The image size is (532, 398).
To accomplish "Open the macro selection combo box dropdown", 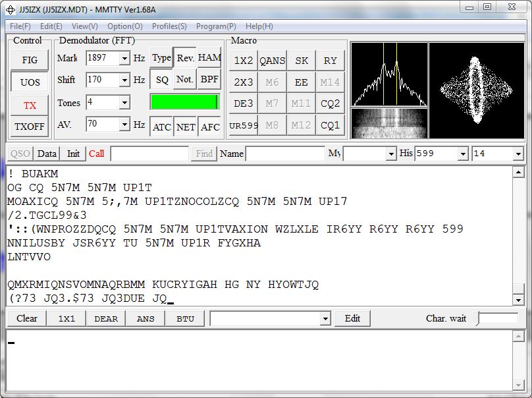I will [325, 318].
